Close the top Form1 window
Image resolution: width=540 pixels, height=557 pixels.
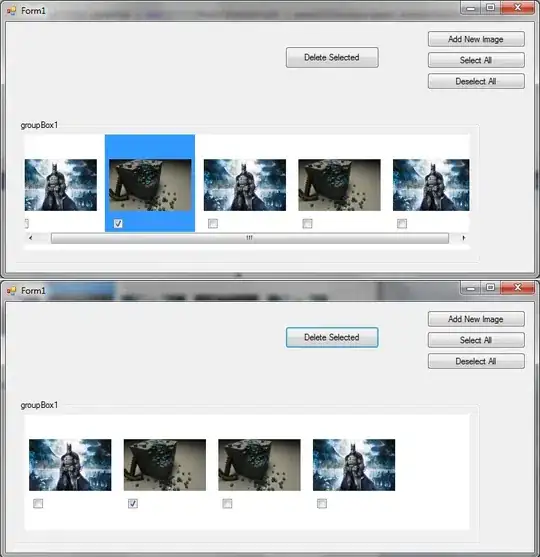click(517, 8)
